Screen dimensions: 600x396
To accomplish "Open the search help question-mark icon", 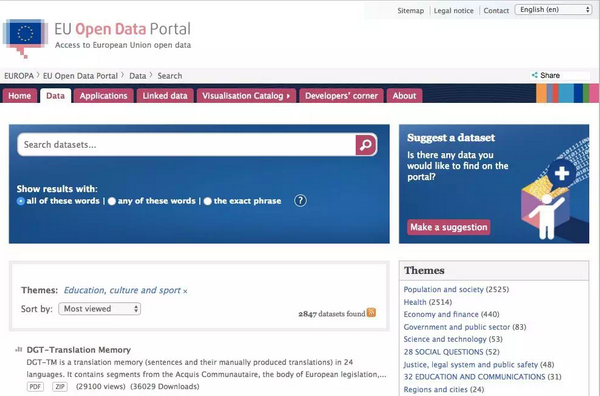I will 300,200.
